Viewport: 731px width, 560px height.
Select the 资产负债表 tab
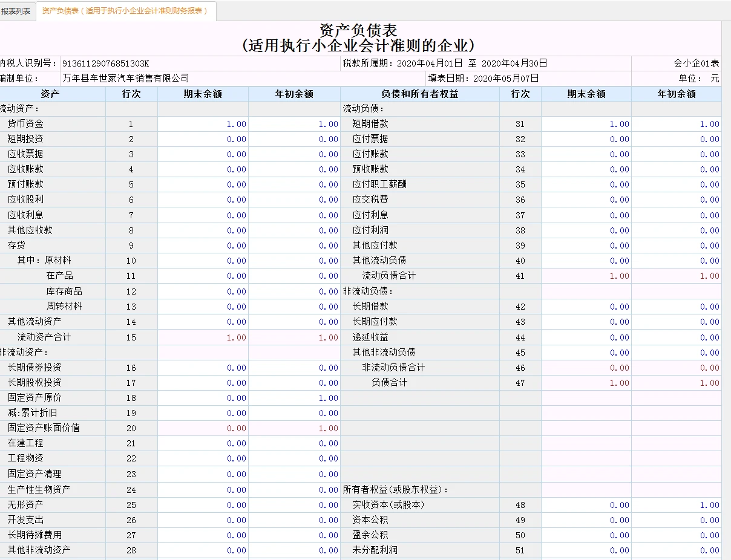pyautogui.click(x=126, y=11)
